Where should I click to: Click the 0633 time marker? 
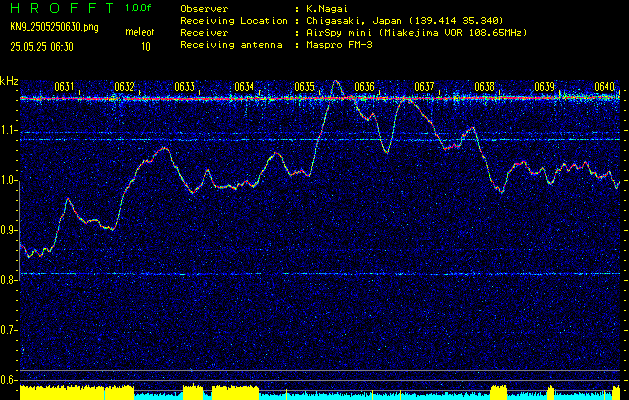coord(185,87)
